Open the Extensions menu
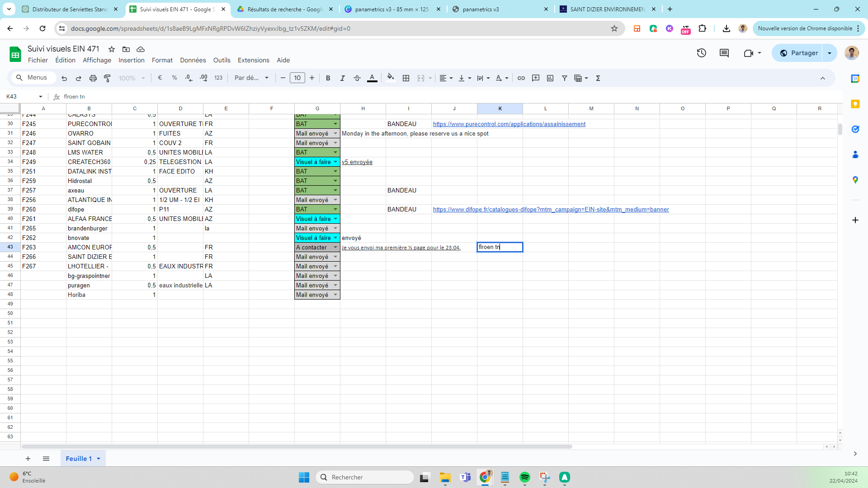The height and width of the screenshot is (488, 868). (254, 60)
